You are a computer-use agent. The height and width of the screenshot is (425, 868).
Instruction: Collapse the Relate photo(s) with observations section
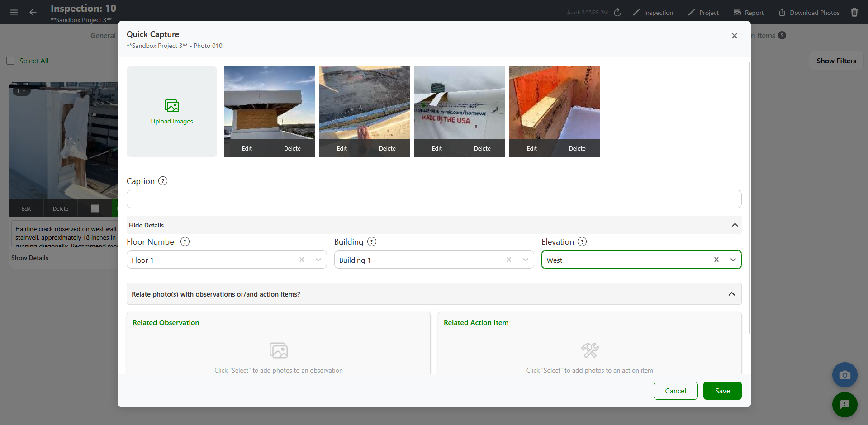434,294
